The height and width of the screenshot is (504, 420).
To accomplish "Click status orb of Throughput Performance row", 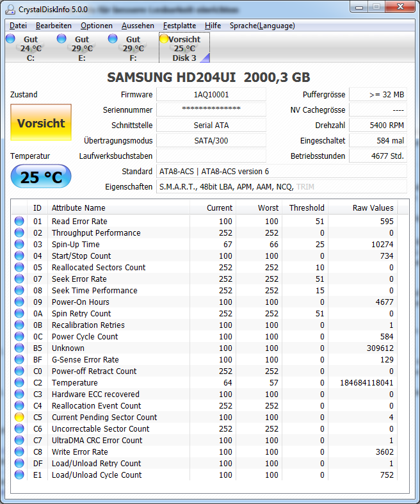I will tap(19, 232).
